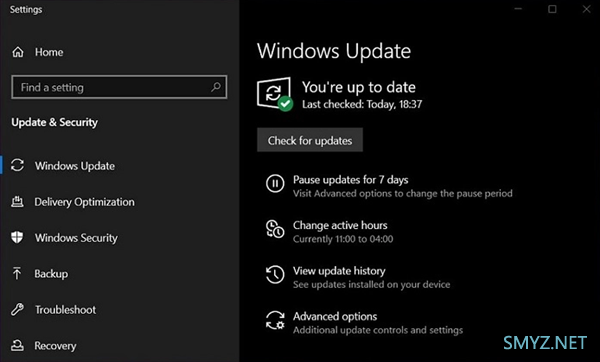Open View update history
The image size is (600, 362).
click(x=339, y=271)
